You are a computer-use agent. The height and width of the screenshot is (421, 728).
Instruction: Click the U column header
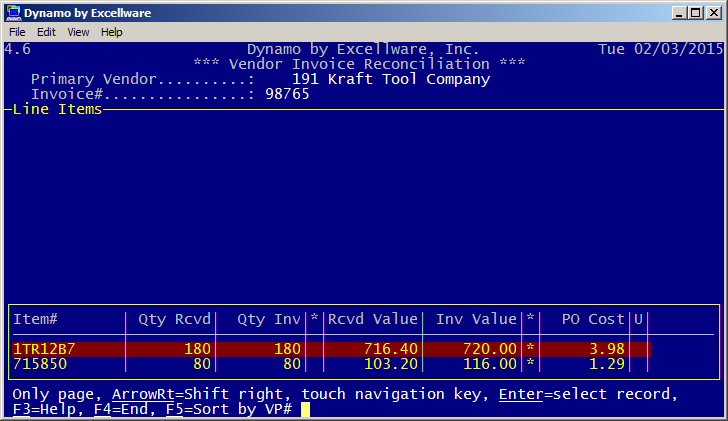pyautogui.click(x=638, y=319)
